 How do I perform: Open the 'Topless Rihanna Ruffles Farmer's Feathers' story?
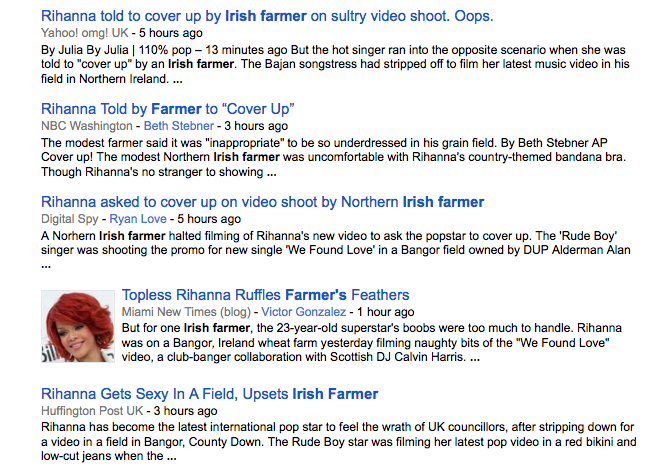[265, 295]
